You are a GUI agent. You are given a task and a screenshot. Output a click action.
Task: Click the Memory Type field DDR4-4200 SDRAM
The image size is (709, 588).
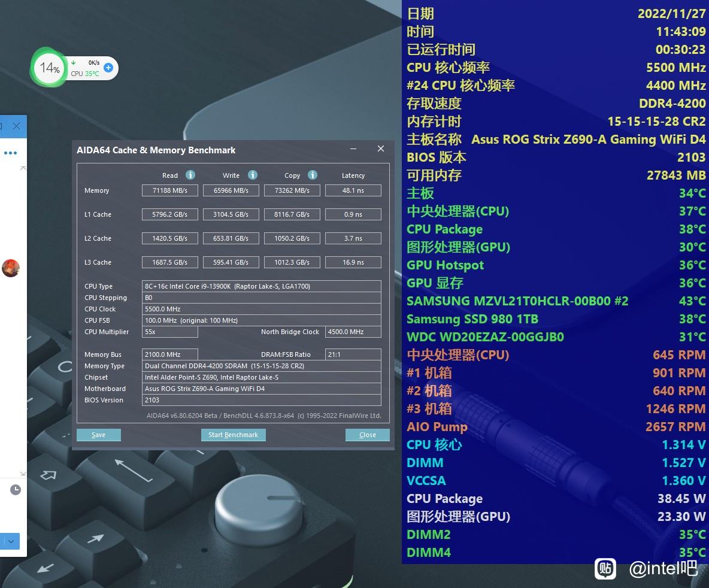(261, 366)
